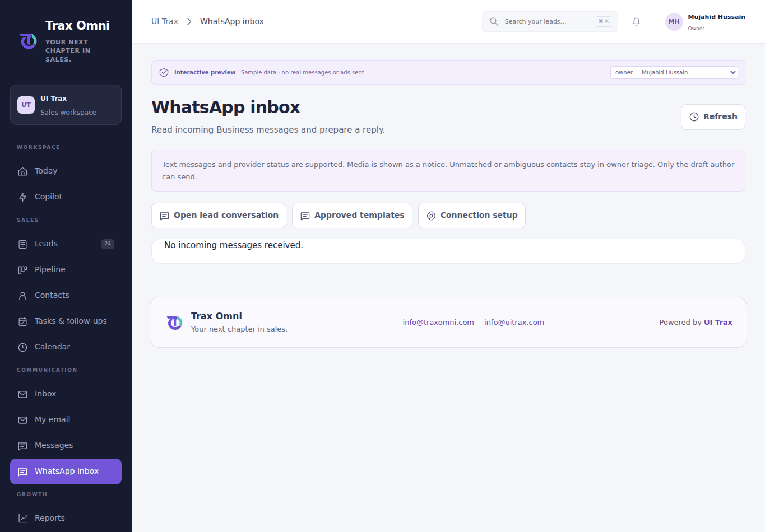Click the Copilot lightning icon
This screenshot has height=532, width=765.
pyautogui.click(x=23, y=197)
